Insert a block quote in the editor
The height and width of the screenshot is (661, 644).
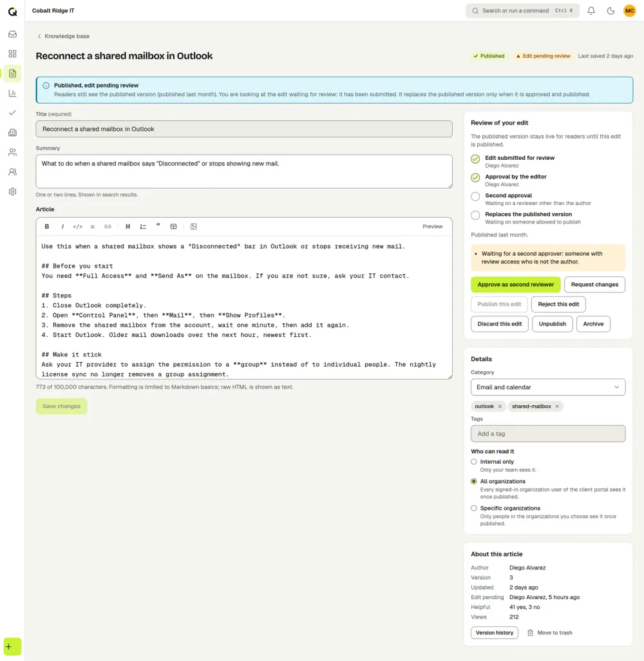point(158,226)
